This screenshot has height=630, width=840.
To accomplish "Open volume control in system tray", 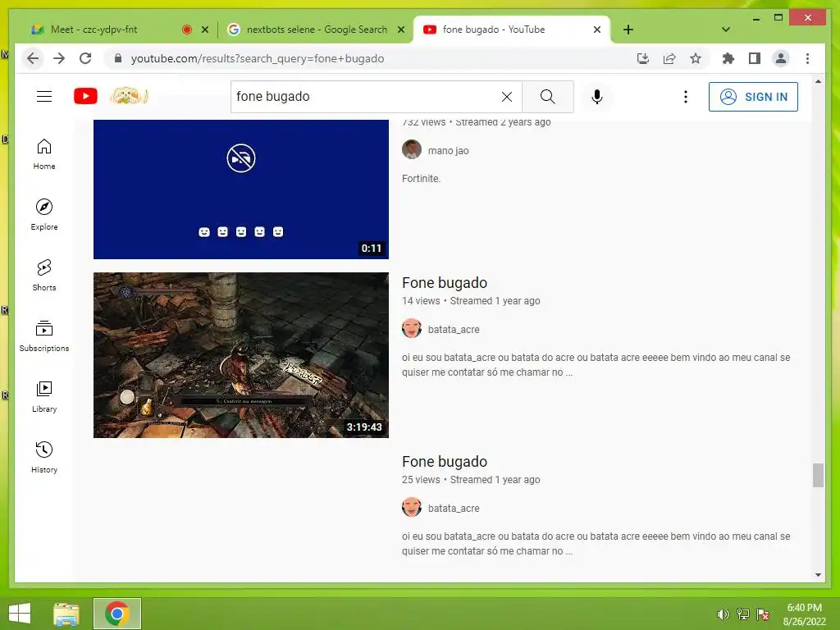I will pyautogui.click(x=723, y=614).
